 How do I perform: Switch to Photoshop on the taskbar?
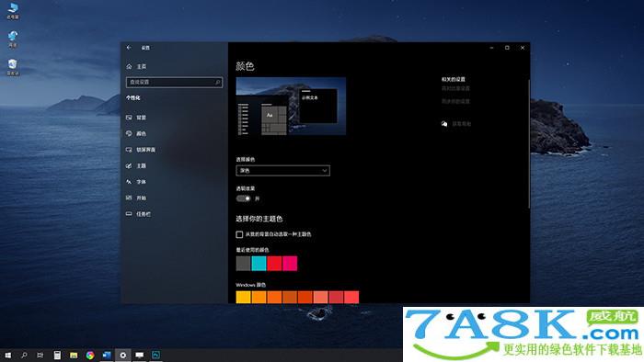coord(156,355)
